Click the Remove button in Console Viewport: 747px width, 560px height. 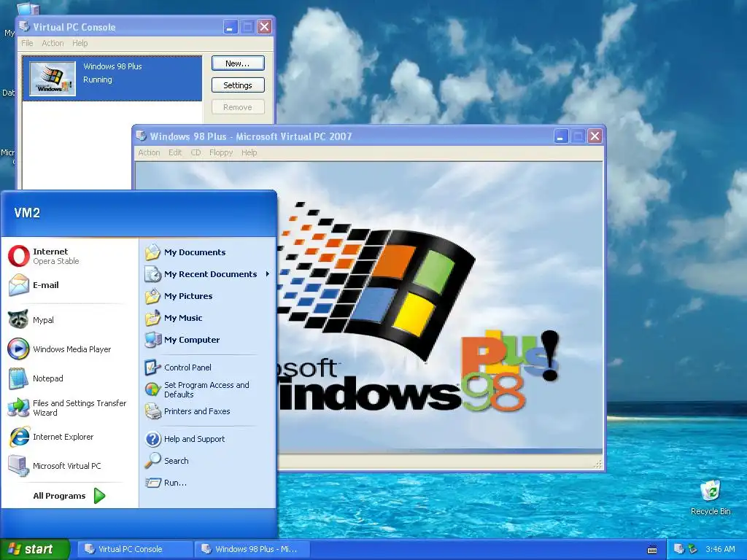click(x=238, y=107)
